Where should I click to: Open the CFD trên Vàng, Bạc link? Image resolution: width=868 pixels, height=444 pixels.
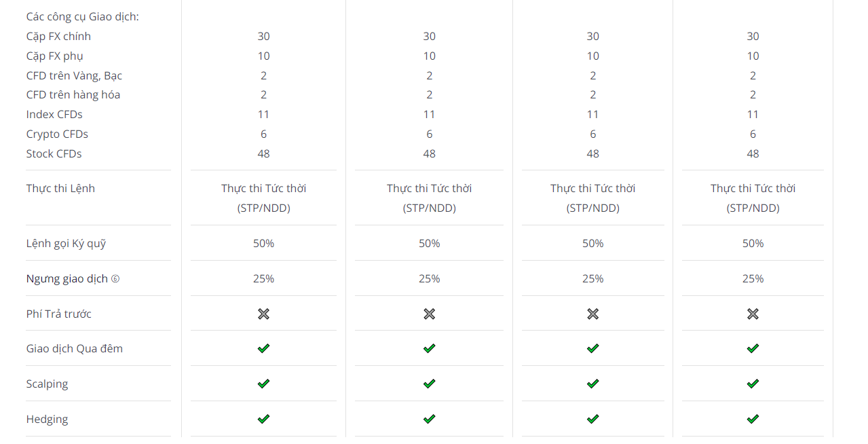[74, 75]
